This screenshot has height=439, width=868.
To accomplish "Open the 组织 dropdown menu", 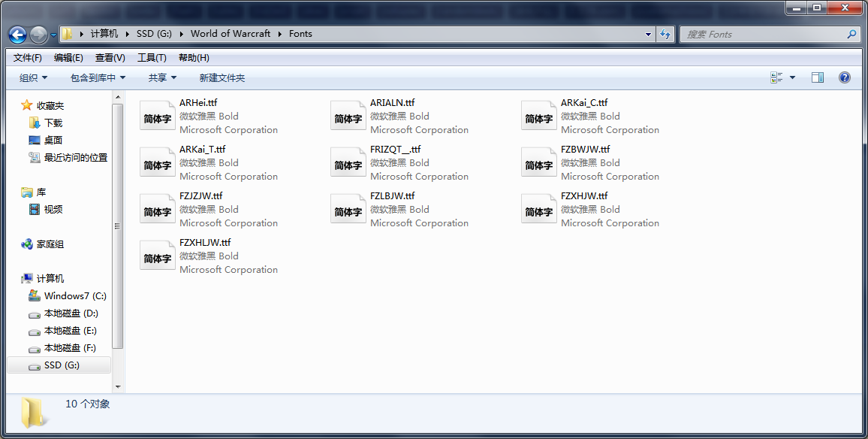I will pyautogui.click(x=33, y=77).
